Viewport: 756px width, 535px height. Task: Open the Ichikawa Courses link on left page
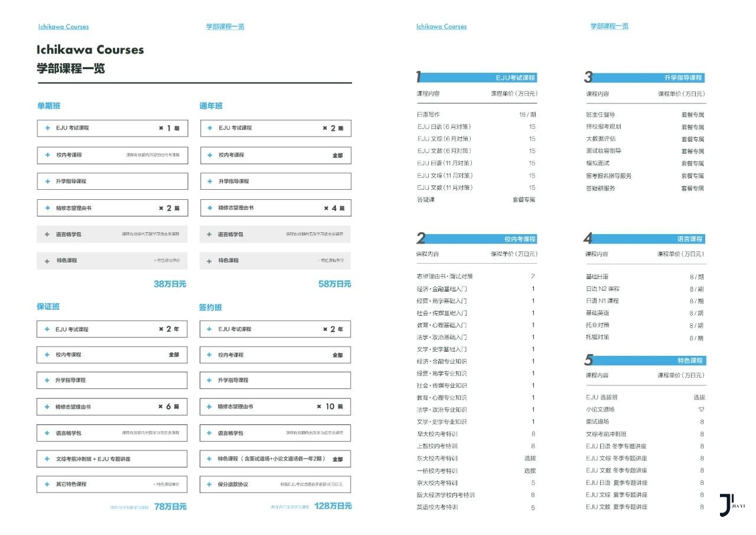[64, 27]
